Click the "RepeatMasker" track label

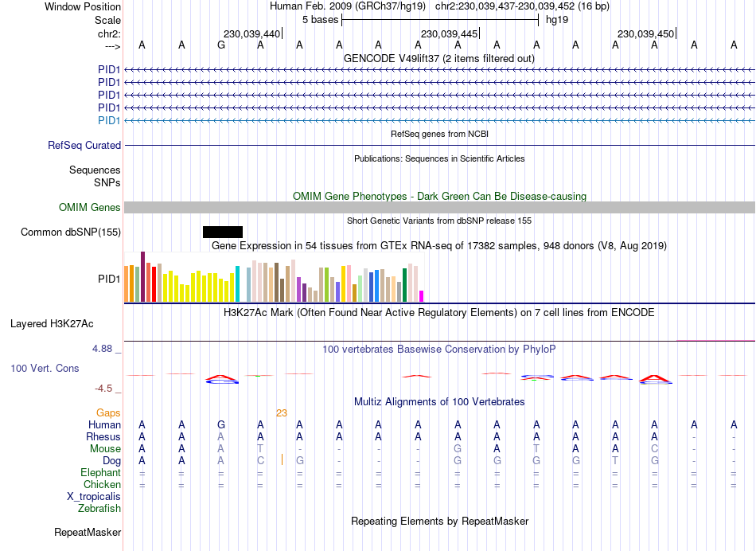click(x=88, y=532)
